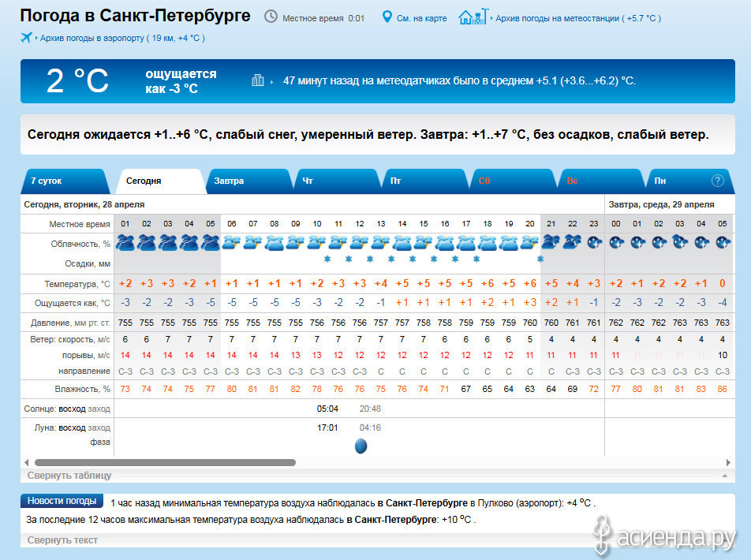The image size is (751, 560).
Task: Open Архив погоды на метеостанции link
Action: [577, 17]
